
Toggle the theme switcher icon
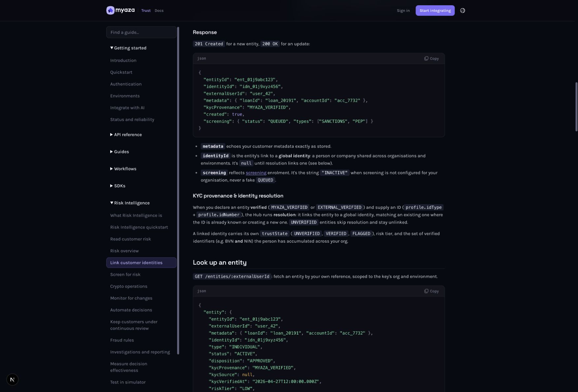coord(463,11)
